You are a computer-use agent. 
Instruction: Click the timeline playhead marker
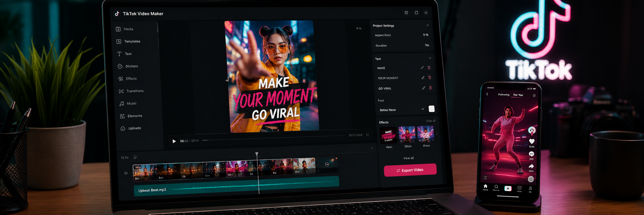pyautogui.click(x=257, y=154)
